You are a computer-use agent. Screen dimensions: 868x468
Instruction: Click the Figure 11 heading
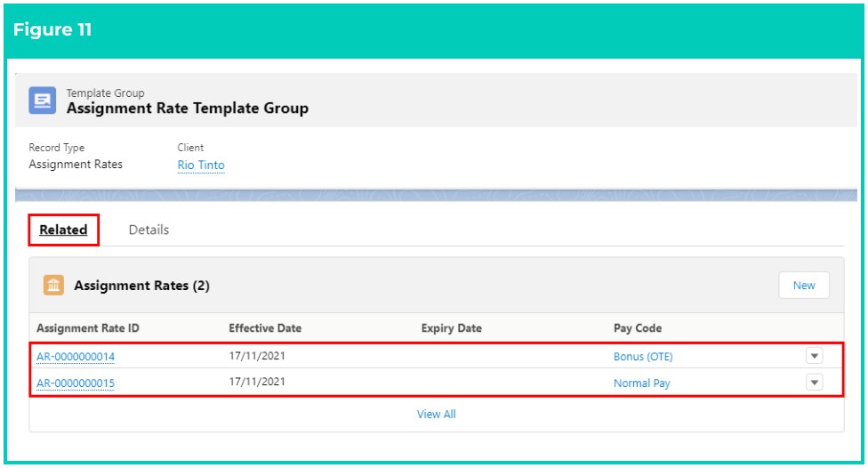pyautogui.click(x=52, y=29)
